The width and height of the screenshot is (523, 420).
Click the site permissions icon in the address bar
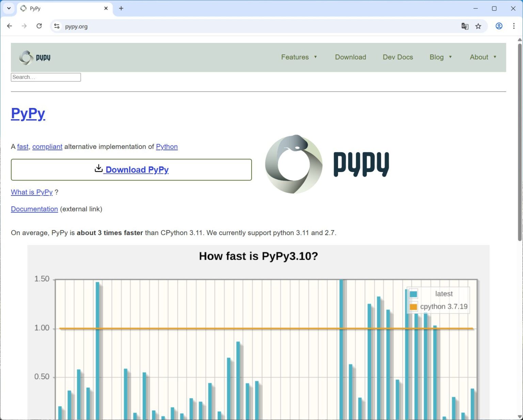point(57,26)
